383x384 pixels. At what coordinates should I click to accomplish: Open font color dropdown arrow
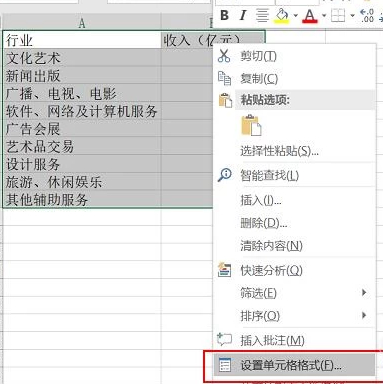pos(324,15)
